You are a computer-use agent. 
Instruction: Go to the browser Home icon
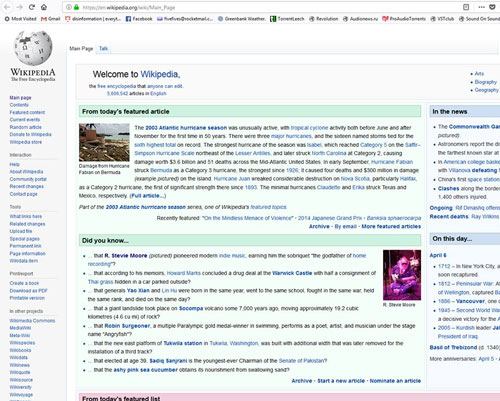(44, 7)
